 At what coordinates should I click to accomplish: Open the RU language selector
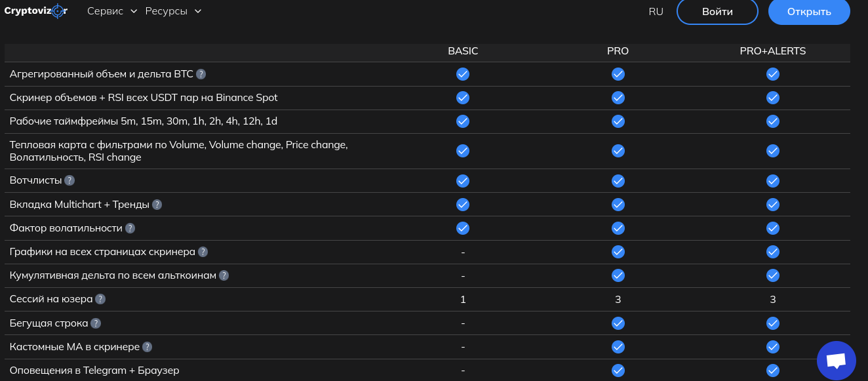pos(656,11)
